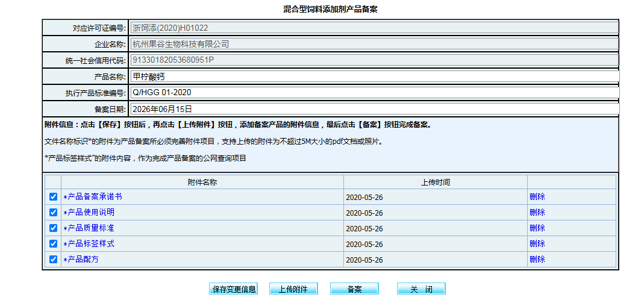This screenshot has height=303, width=644.
Task: Select the 公网查询项目 note line
Action: [145, 158]
